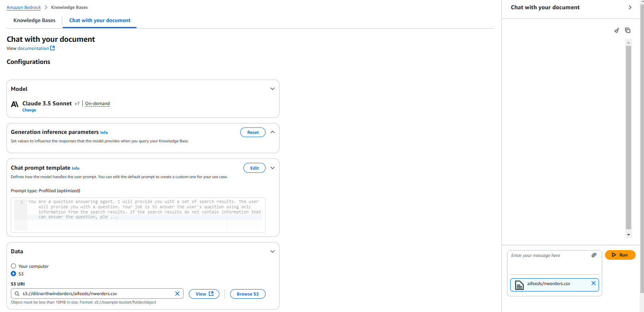
Task: Open Amazon Bedrock breadcrumb link
Action: point(24,7)
